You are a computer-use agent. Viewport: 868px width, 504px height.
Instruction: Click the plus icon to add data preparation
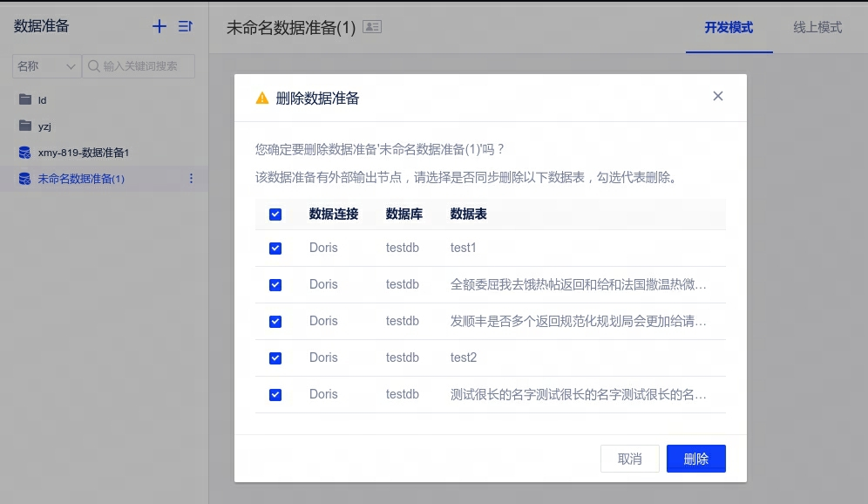[x=159, y=27]
